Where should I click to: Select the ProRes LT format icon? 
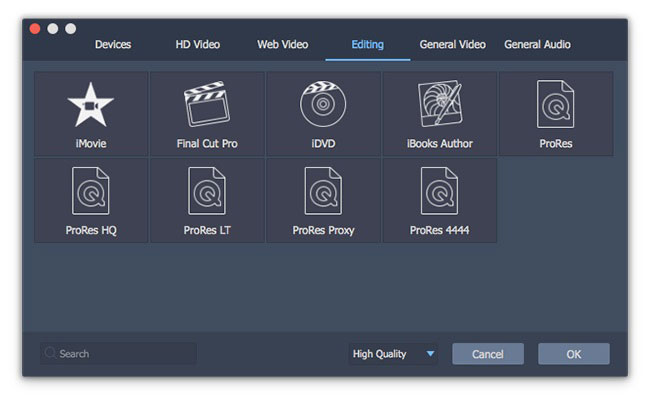click(207, 191)
